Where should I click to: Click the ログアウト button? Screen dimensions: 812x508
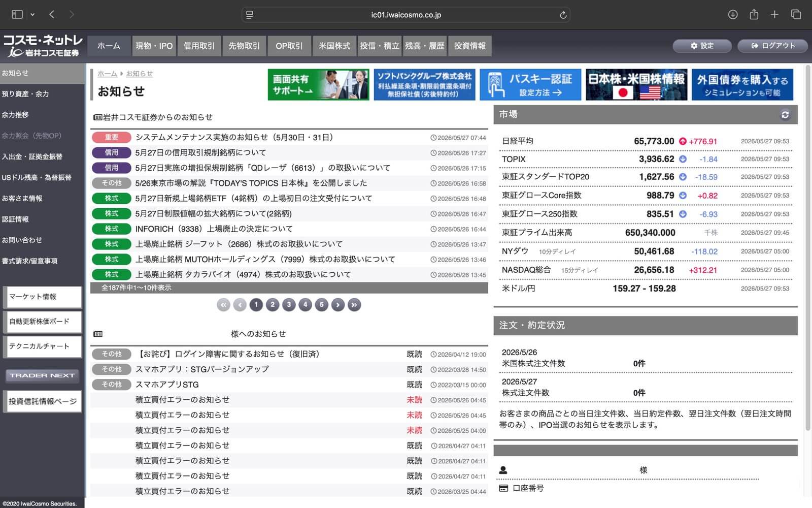773,46
